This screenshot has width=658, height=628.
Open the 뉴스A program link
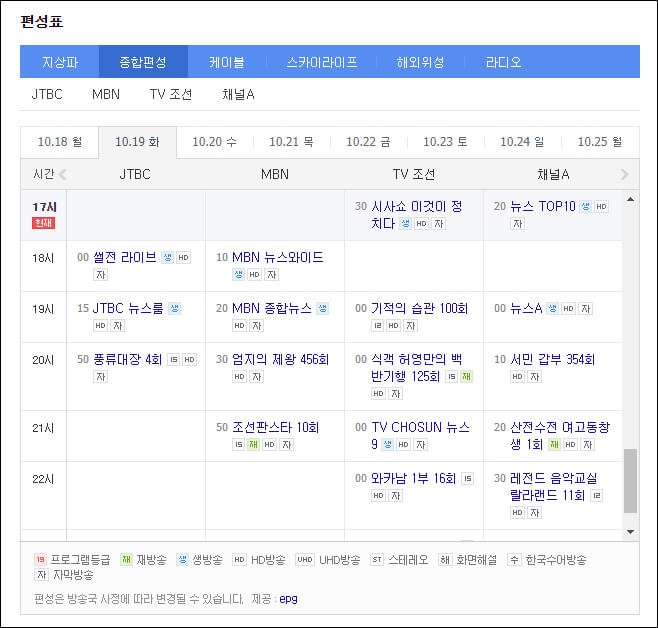point(526,308)
